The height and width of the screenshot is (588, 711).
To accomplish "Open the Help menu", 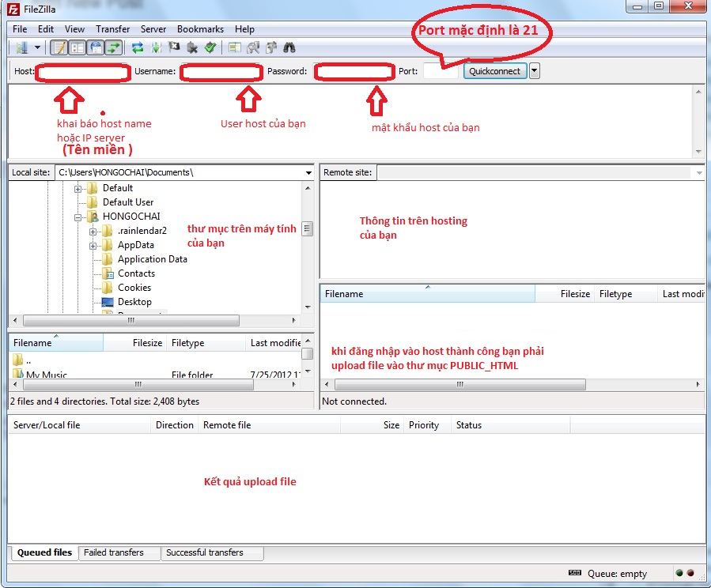I will 244,29.
